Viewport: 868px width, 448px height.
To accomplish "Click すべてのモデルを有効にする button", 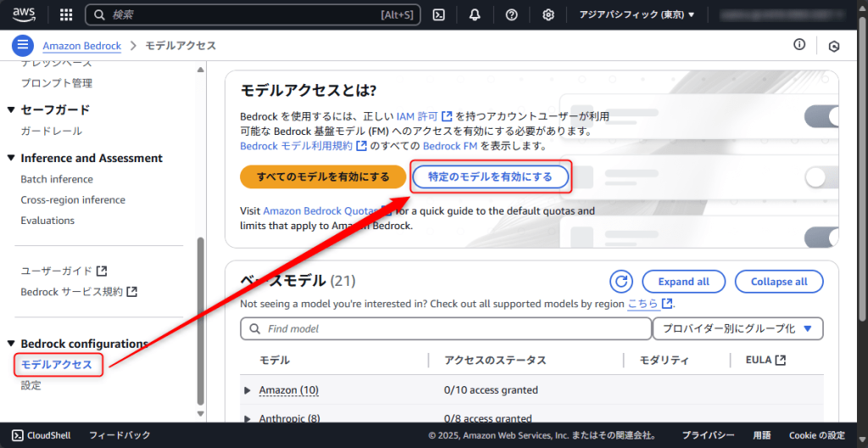I will pos(323,176).
